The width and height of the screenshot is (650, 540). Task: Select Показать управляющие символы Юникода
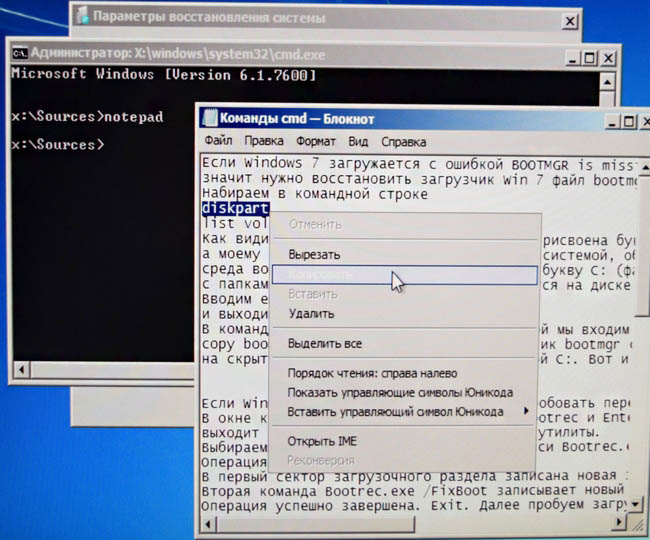(405, 392)
